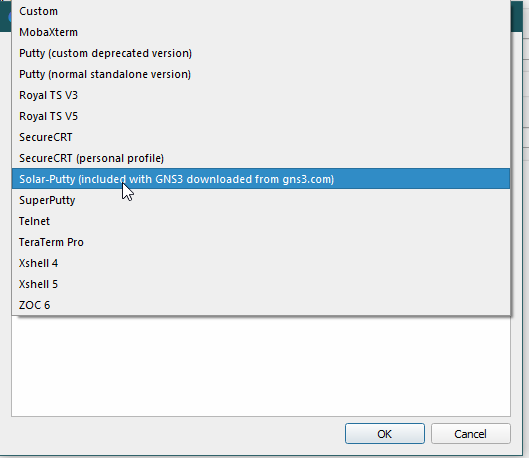Choose Xshell 4 entry
Viewport: 529px width, 458px height.
click(261, 263)
